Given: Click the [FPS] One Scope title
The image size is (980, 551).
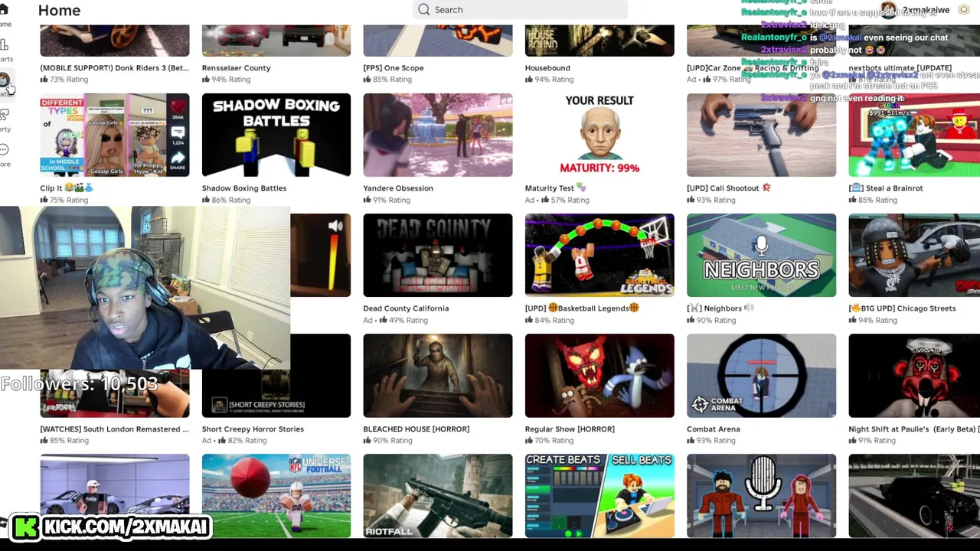Looking at the screenshot, I should coord(394,68).
